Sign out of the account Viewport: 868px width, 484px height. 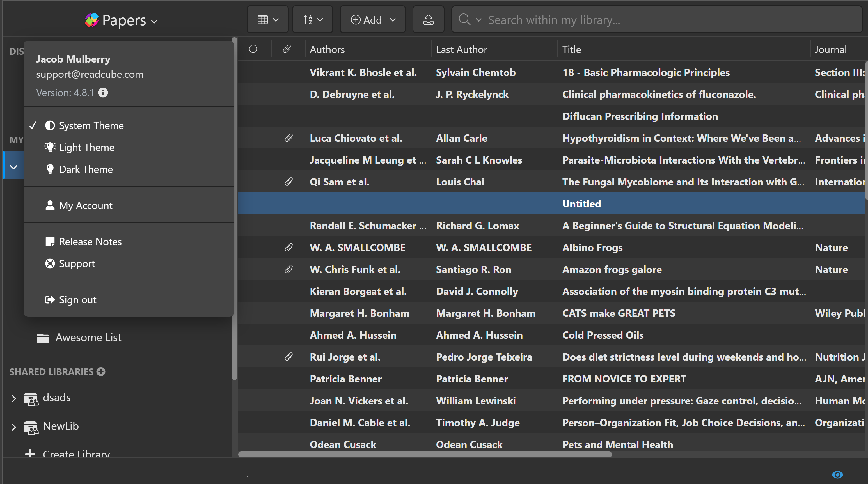coord(77,300)
